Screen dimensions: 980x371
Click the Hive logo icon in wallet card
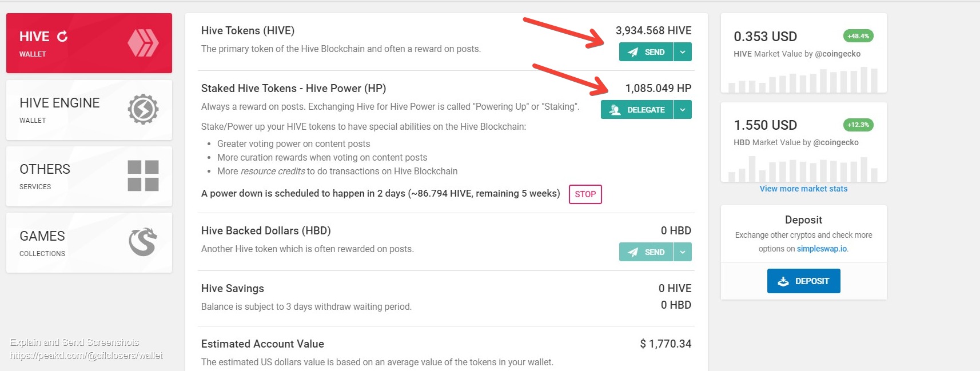coord(143,43)
